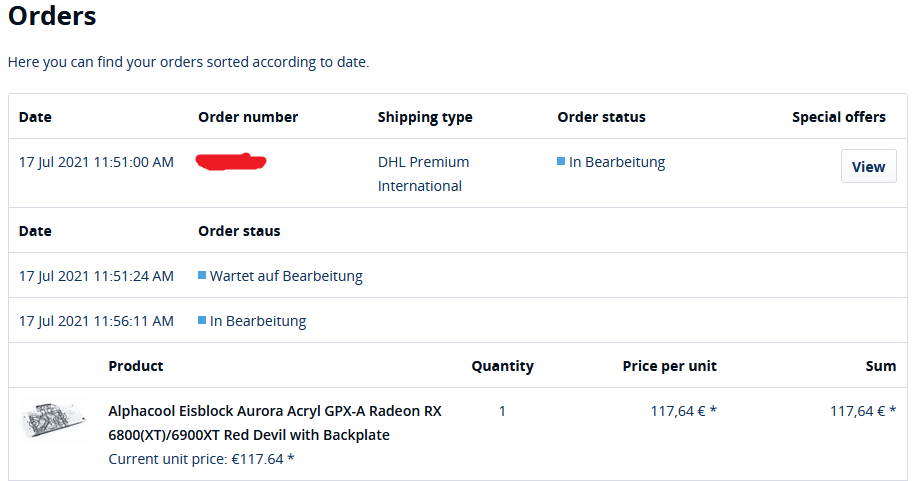The height and width of the screenshot is (481, 915).
Task: Click the blue square beside 'Wartet auf Bearbeitung'
Action: coord(202,275)
